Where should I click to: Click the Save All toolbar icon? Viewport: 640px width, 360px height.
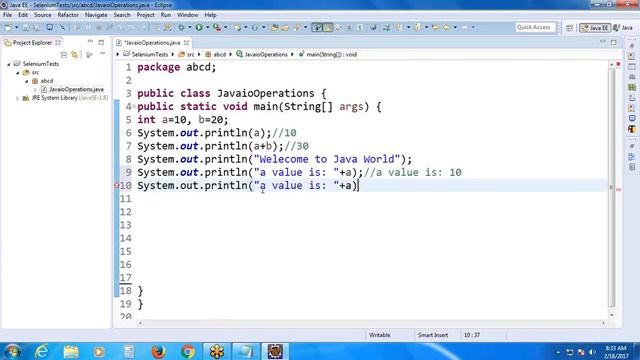(37, 27)
